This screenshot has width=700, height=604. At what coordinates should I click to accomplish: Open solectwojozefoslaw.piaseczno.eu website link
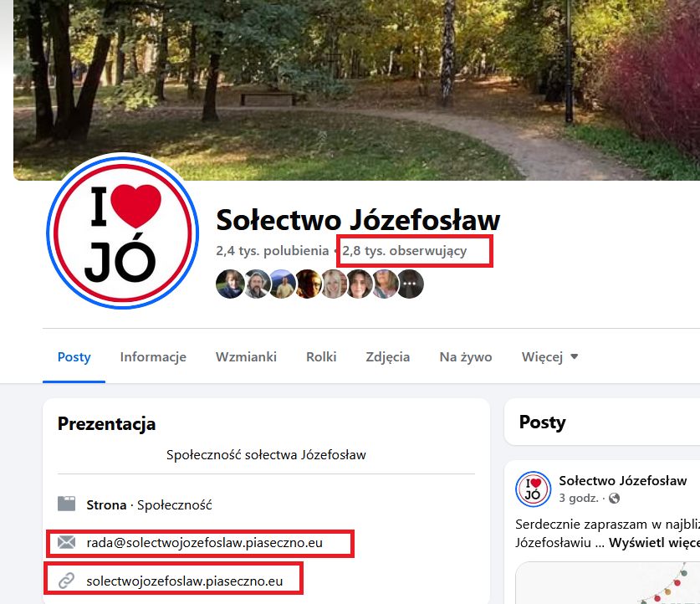(184, 581)
